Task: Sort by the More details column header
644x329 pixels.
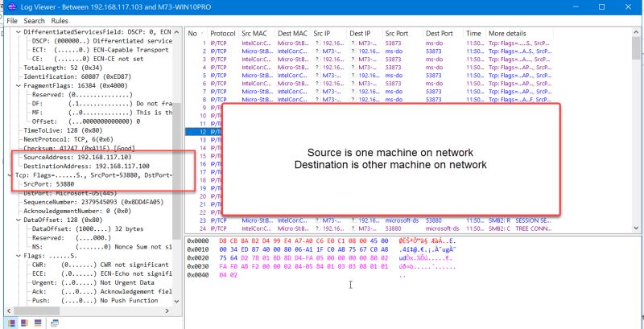Action: point(507,34)
